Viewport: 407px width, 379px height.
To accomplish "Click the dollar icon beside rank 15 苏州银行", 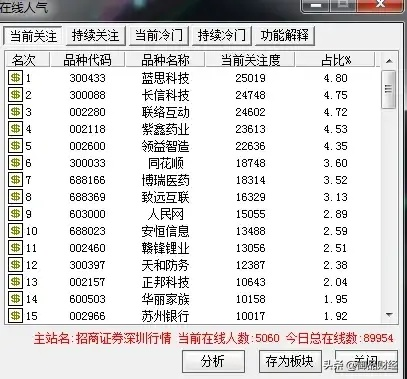I will tap(15, 315).
